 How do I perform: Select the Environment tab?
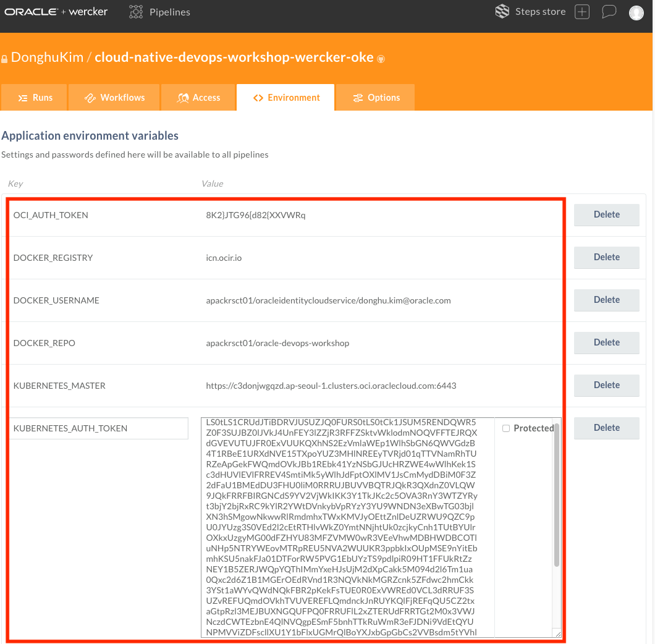(x=285, y=98)
